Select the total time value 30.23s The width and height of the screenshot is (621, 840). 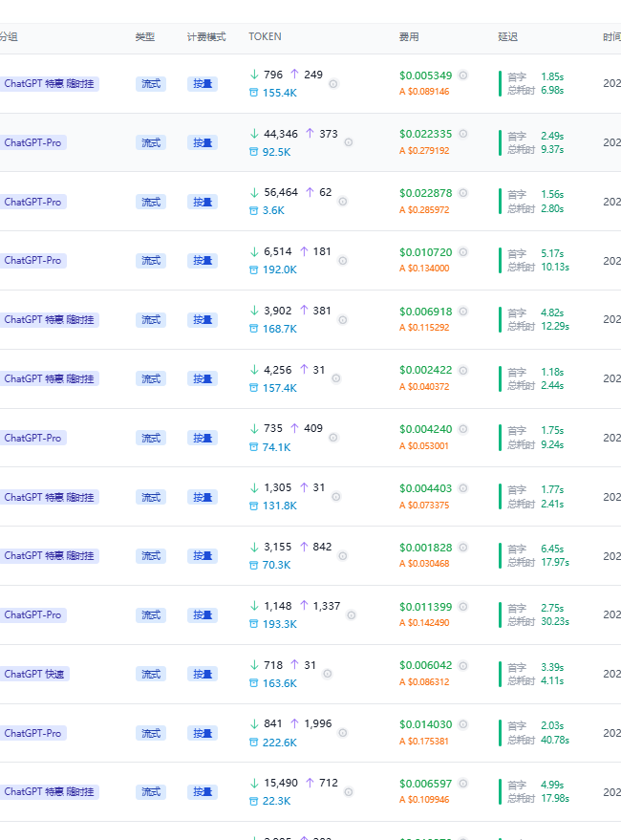tap(555, 622)
